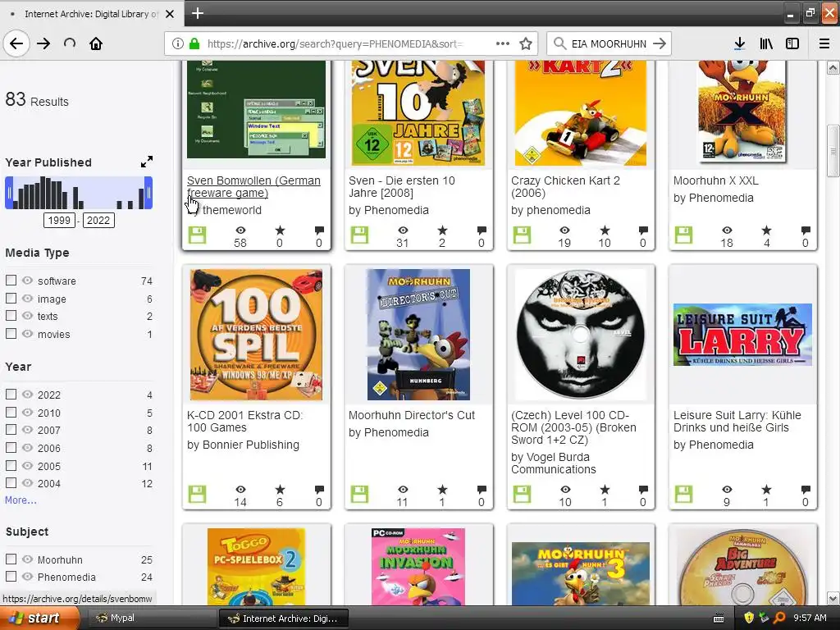Click the scrollbar up arrow
Viewport: 840px width, 630px height.
coord(833,68)
